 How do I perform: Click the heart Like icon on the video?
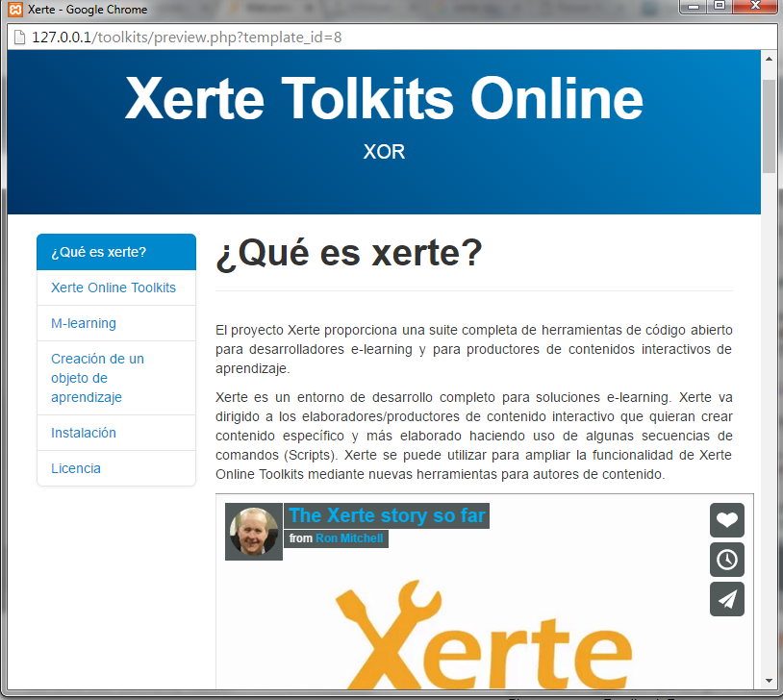pyautogui.click(x=726, y=520)
